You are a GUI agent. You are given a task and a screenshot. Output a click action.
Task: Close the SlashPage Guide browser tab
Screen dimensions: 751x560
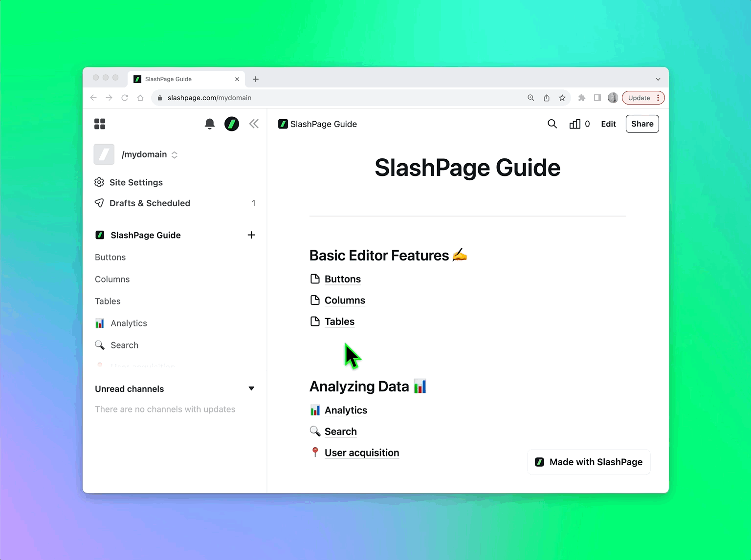pos(237,79)
